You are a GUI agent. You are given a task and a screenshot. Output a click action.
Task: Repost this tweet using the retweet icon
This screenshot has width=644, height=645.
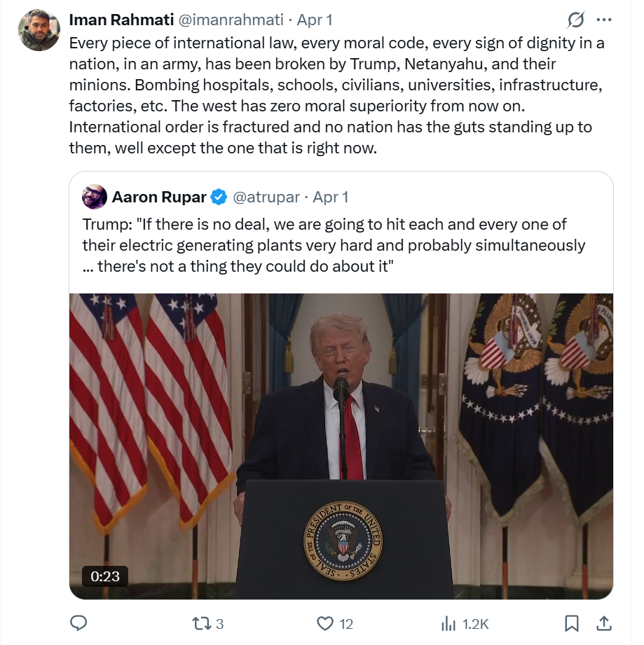click(x=200, y=623)
